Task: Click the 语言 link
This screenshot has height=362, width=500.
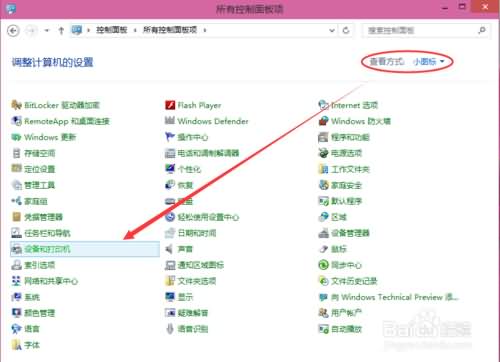Action: (32, 329)
